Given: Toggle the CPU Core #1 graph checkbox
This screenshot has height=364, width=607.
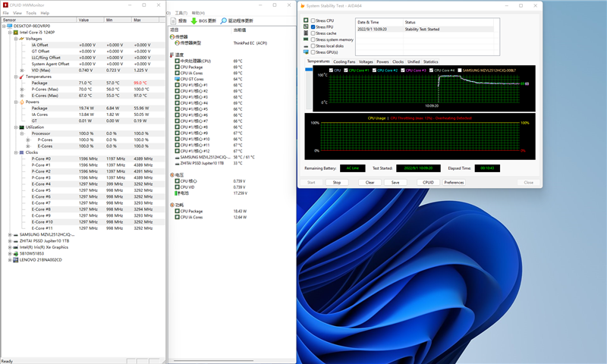Looking at the screenshot, I should (x=346, y=71).
